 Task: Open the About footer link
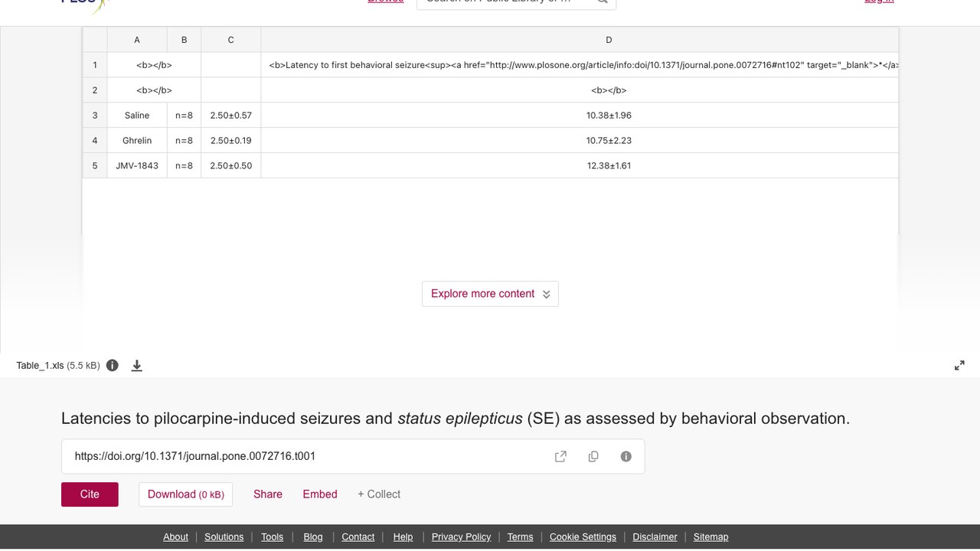tap(175, 536)
